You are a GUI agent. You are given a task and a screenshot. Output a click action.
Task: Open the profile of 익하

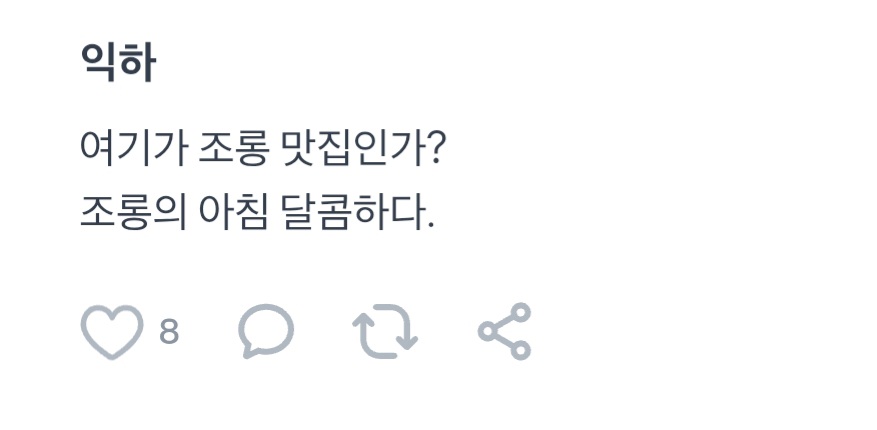coord(118,64)
